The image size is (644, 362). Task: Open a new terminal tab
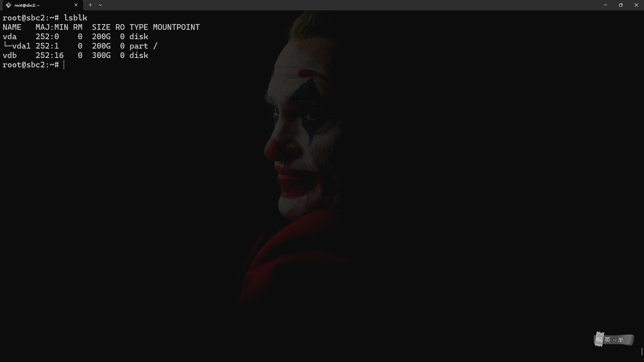click(x=90, y=5)
